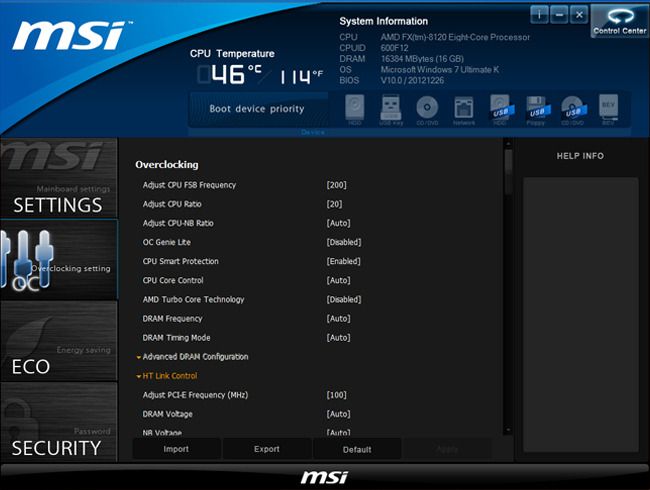Close the MSI Click BIOS window
This screenshot has width=650, height=490.
[579, 15]
